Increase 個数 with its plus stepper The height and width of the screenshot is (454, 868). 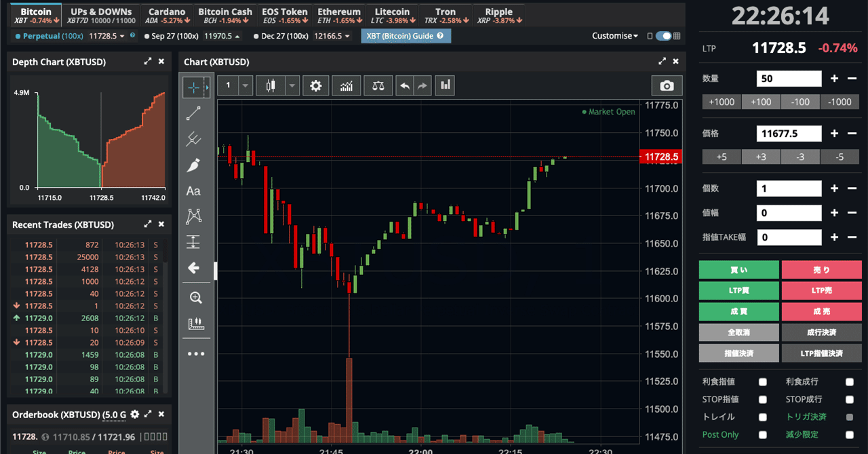click(x=834, y=189)
